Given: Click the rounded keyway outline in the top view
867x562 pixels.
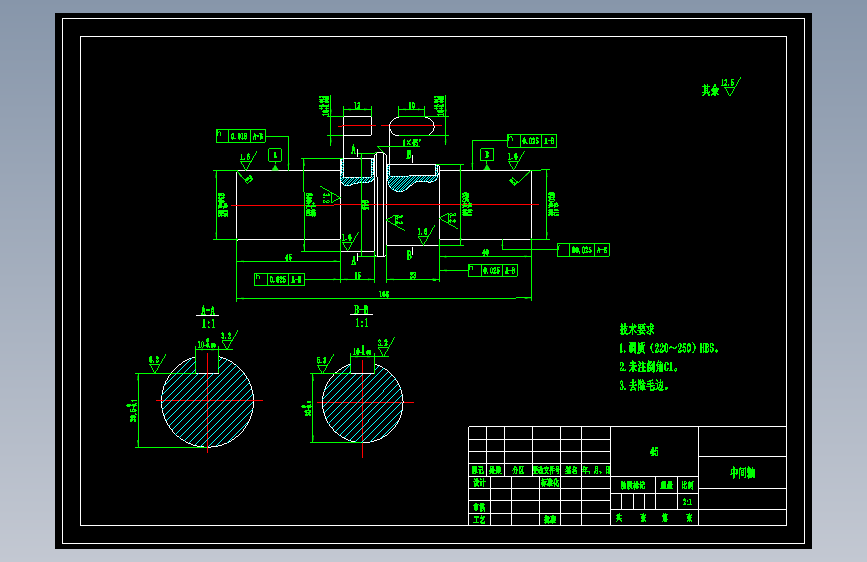Looking at the screenshot, I should [412, 126].
